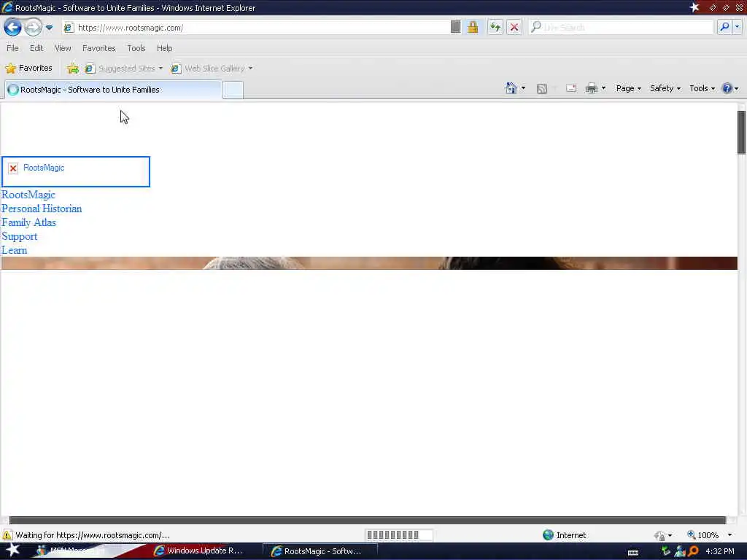The width and height of the screenshot is (747, 560).
Task: Open the recent pages dropdown arrow
Action: pyautogui.click(x=49, y=28)
